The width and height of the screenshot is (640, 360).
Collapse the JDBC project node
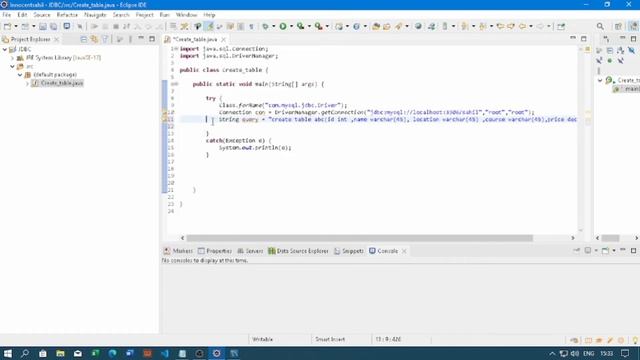tap(5, 49)
